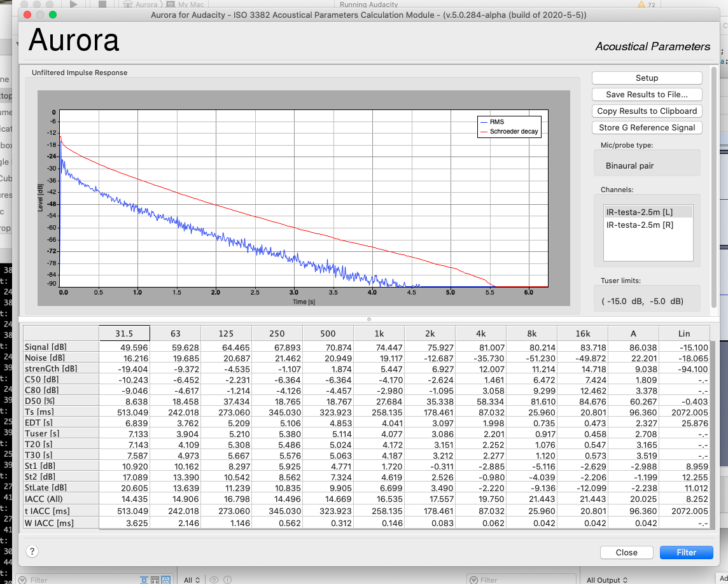Click the Xcode Stop button
This screenshot has height=584, width=728.
(x=102, y=4)
